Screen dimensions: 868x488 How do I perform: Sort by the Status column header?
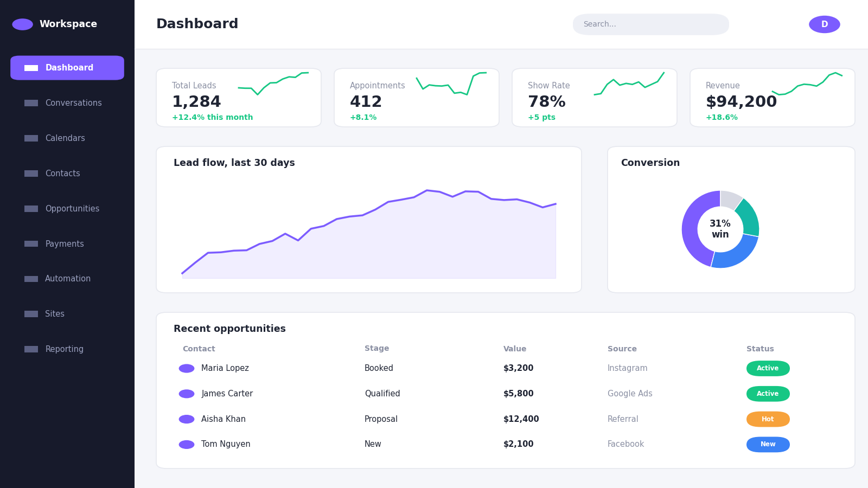tap(760, 349)
